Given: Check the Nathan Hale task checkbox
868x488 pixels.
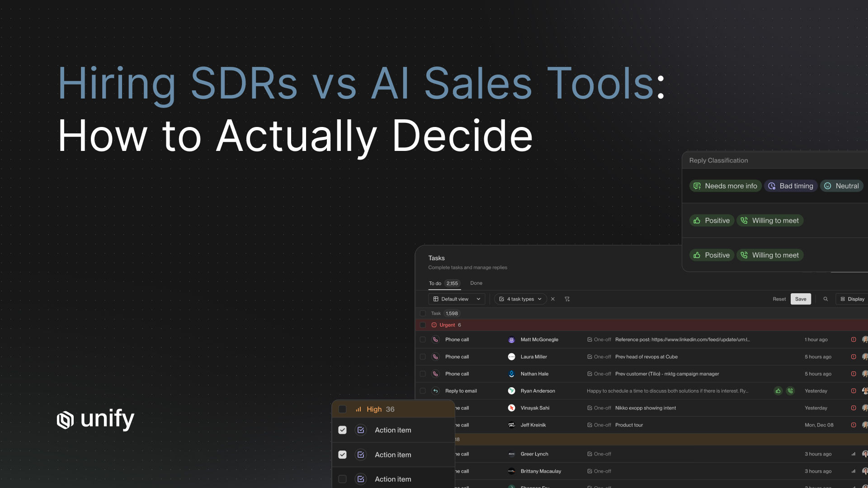Looking at the screenshot, I should pos(423,374).
